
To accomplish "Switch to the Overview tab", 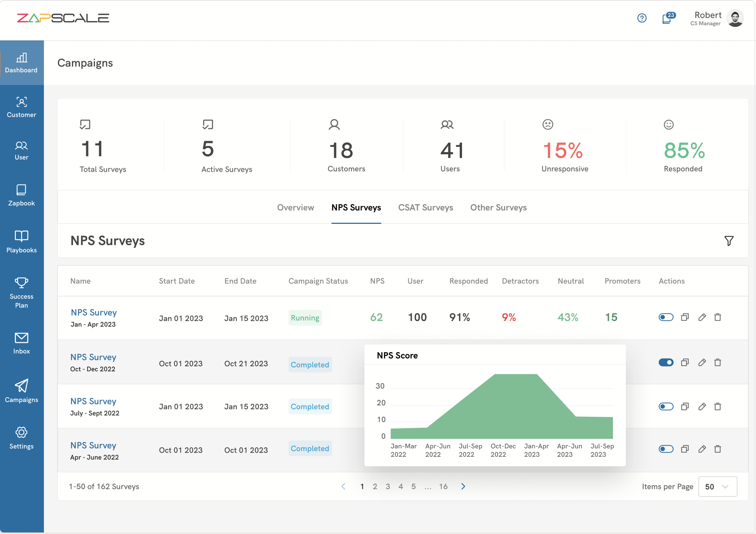I will [x=296, y=208].
